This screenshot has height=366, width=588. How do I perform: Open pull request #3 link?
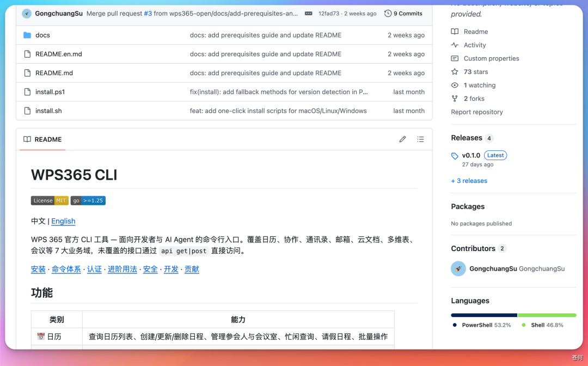coord(148,14)
